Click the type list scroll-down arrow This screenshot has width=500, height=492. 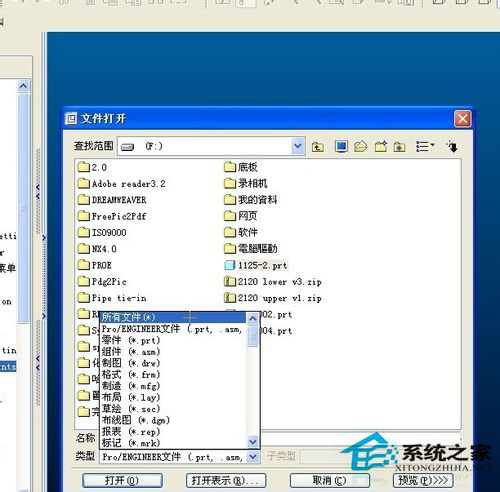pyautogui.click(x=253, y=442)
